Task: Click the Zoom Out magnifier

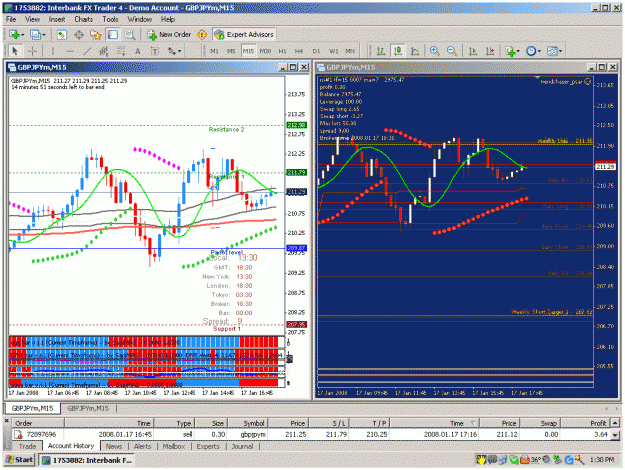Action: pyautogui.click(x=452, y=51)
